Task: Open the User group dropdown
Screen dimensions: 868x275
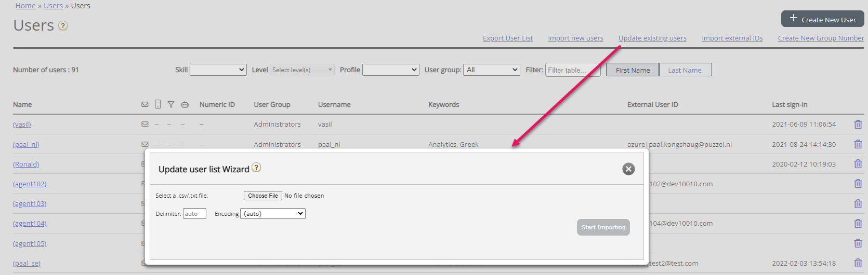Action: tap(491, 70)
